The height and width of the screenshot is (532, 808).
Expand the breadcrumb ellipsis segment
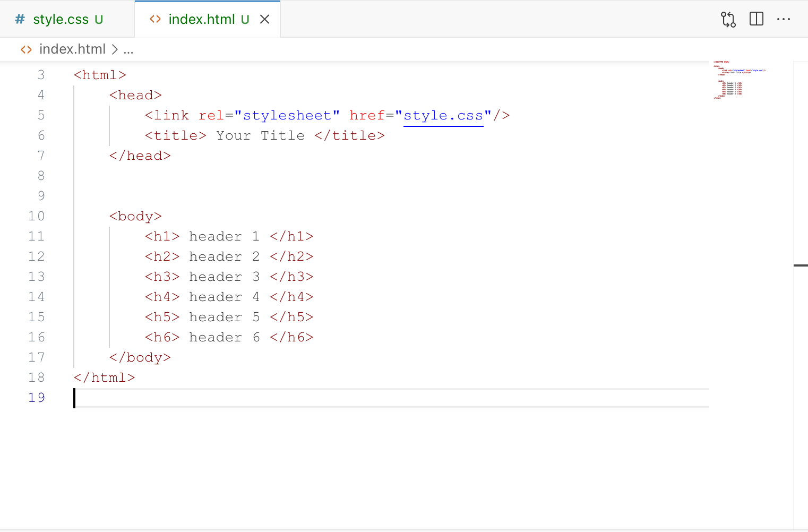click(x=128, y=49)
